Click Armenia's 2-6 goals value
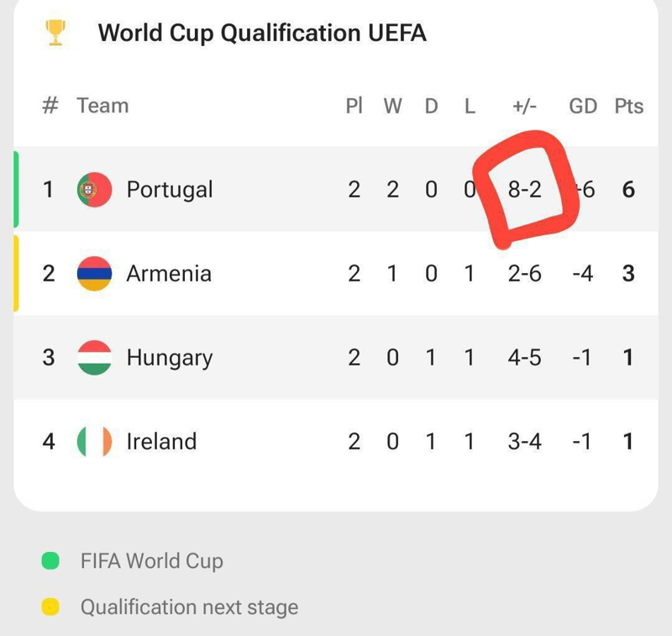 [x=525, y=274]
